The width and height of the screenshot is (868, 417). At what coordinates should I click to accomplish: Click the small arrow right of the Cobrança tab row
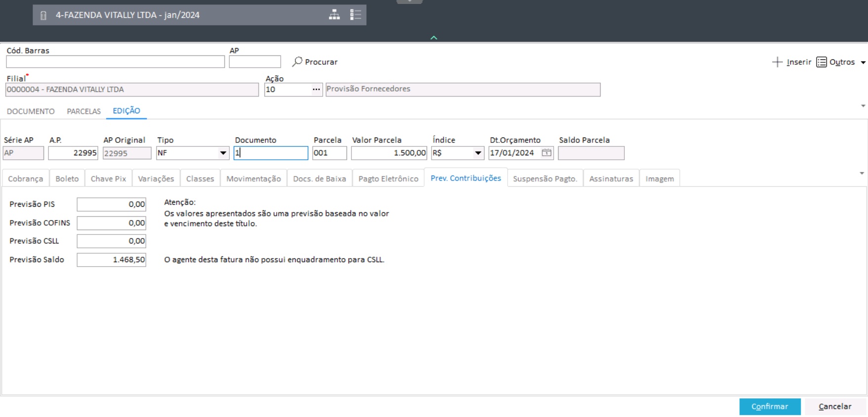coord(862,173)
